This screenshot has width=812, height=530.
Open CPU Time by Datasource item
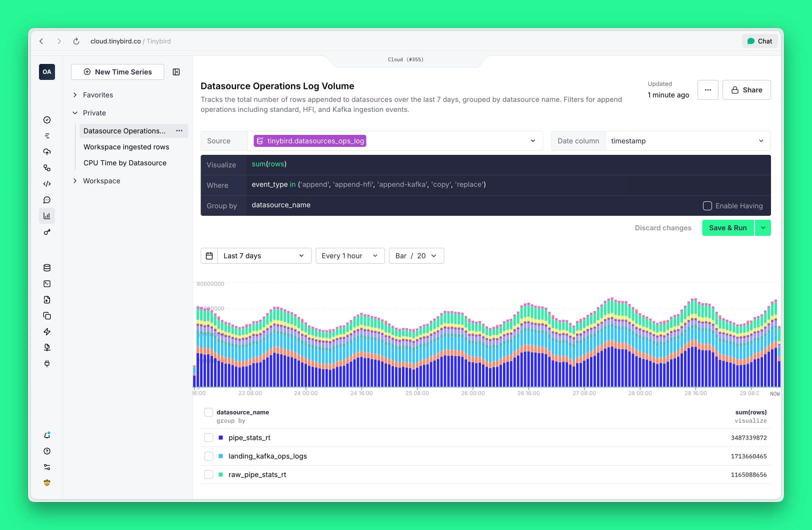pyautogui.click(x=124, y=163)
